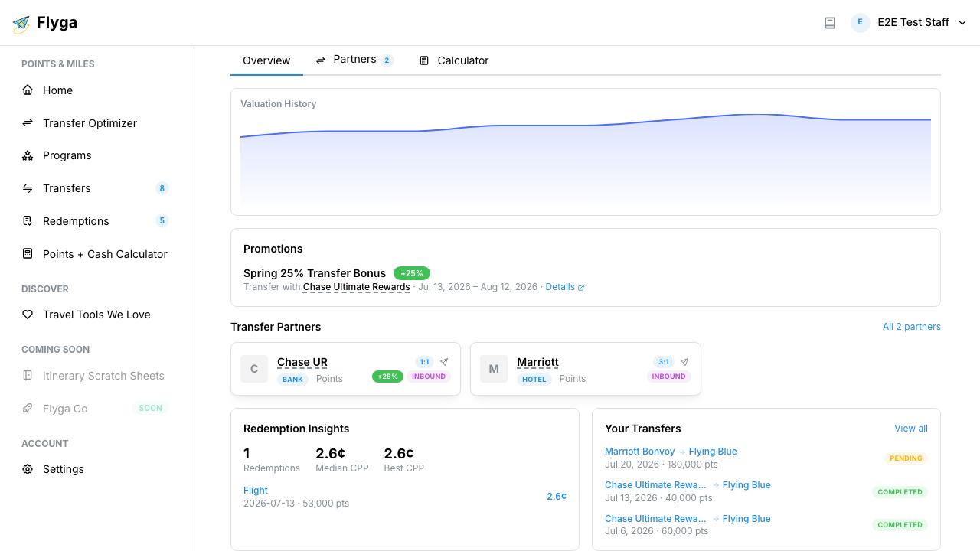The width and height of the screenshot is (980, 551).
Task: Open Transfer Optimizer page
Action: coord(95,123)
